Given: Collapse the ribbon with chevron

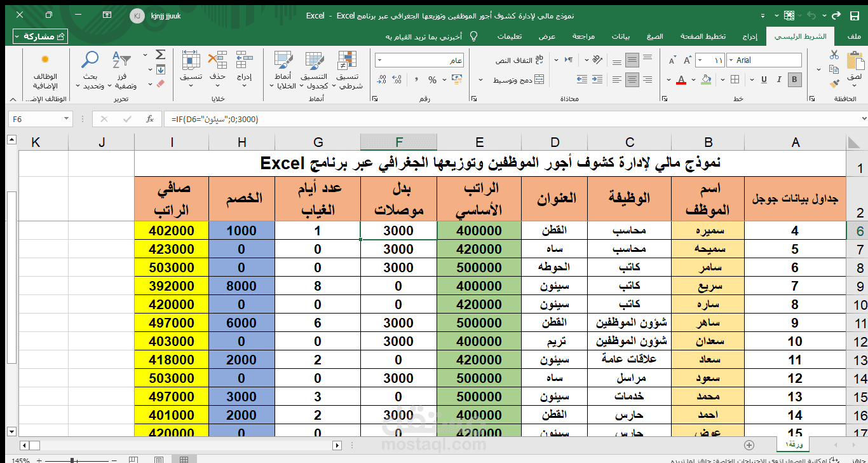Looking at the screenshot, I should pyautogui.click(x=13, y=100).
